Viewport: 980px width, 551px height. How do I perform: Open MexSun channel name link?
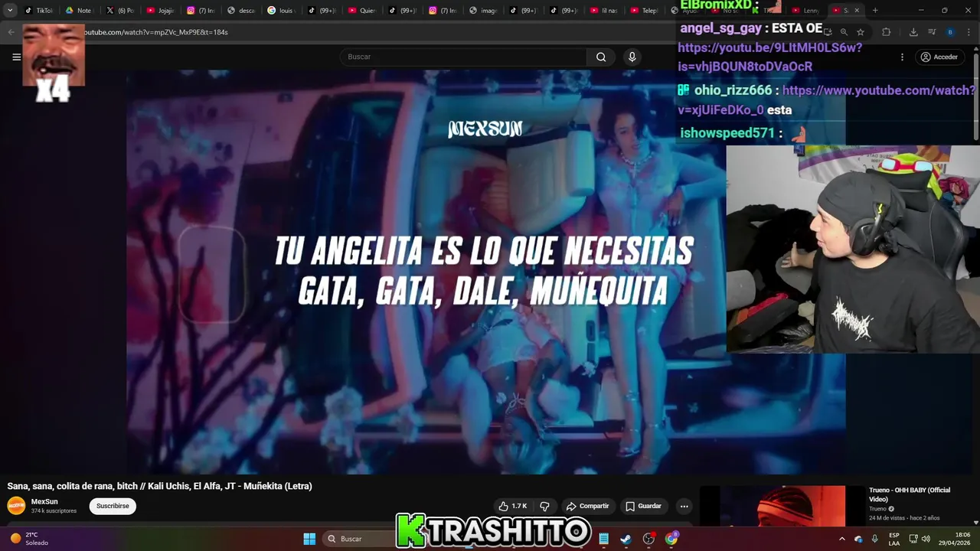click(44, 502)
